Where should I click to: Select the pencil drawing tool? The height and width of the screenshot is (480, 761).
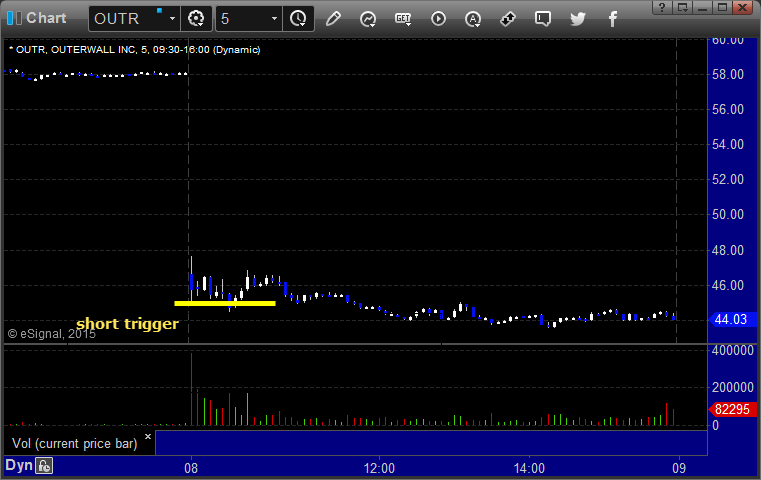[x=333, y=19]
